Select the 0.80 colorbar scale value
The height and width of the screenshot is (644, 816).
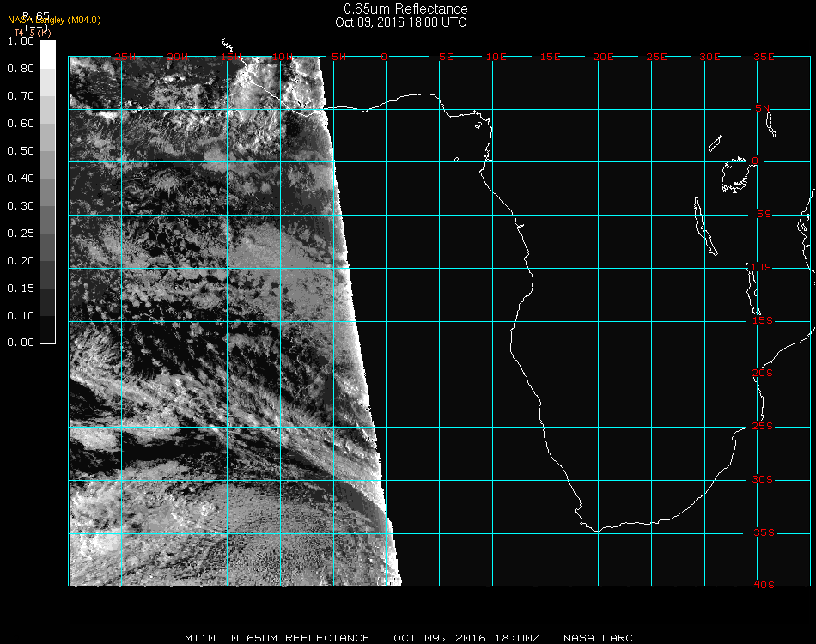(21, 69)
